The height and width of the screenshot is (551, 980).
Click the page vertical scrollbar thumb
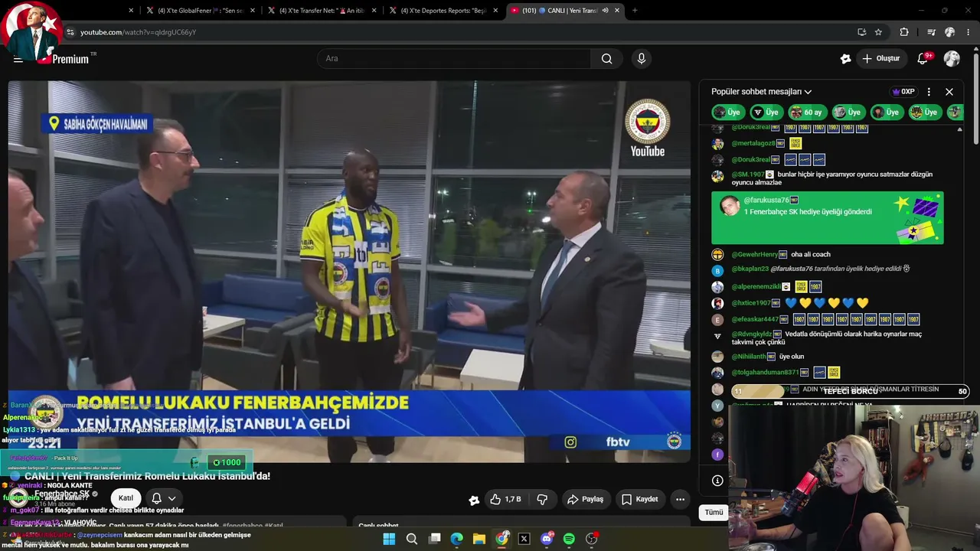[975, 99]
